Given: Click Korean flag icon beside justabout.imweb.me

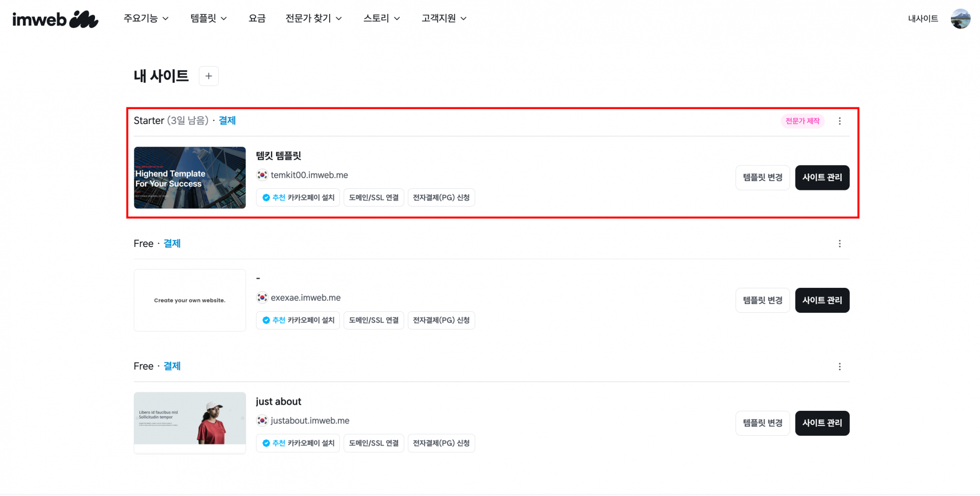Looking at the screenshot, I should tap(262, 420).
